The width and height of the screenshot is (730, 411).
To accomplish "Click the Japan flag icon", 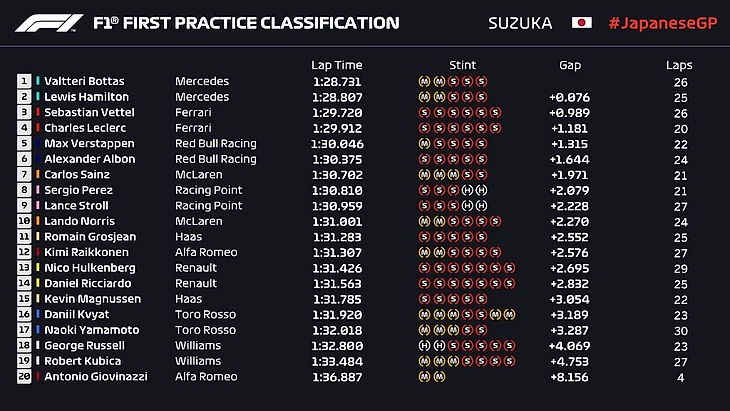I will 581,22.
